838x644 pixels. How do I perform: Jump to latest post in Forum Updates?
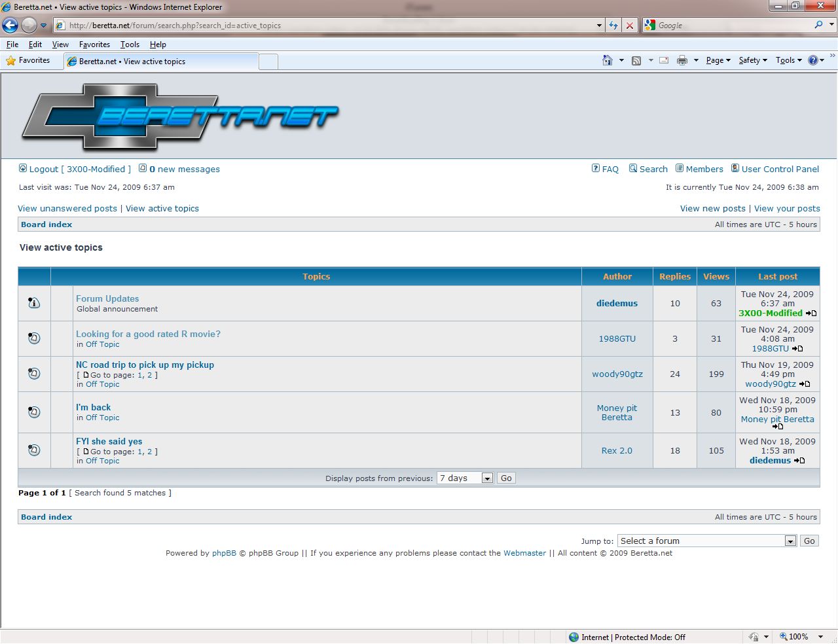pyautogui.click(x=811, y=313)
